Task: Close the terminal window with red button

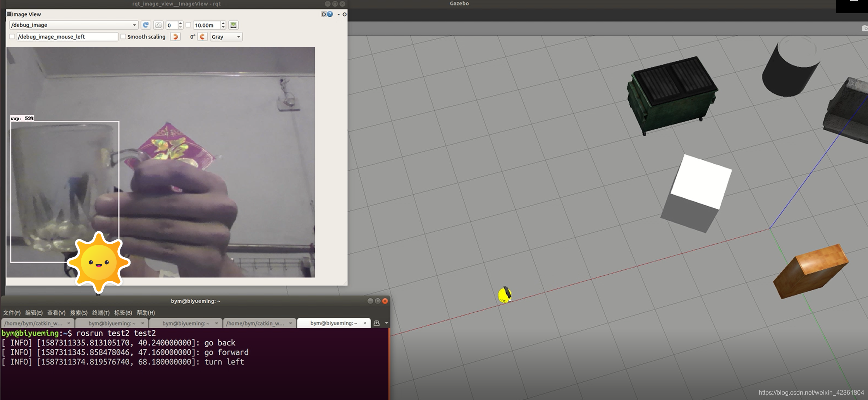Action: click(x=385, y=301)
